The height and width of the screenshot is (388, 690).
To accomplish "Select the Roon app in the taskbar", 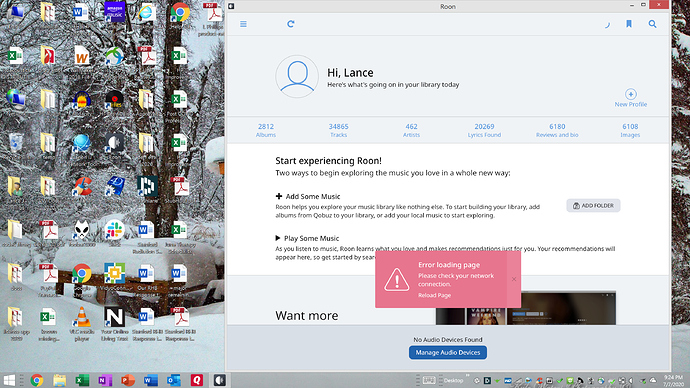I will click(220, 380).
